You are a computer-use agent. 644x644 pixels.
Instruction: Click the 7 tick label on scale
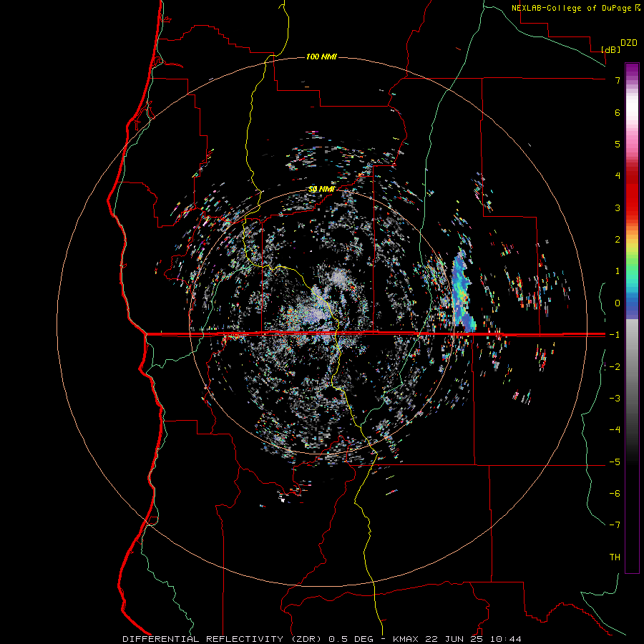[x=618, y=80]
